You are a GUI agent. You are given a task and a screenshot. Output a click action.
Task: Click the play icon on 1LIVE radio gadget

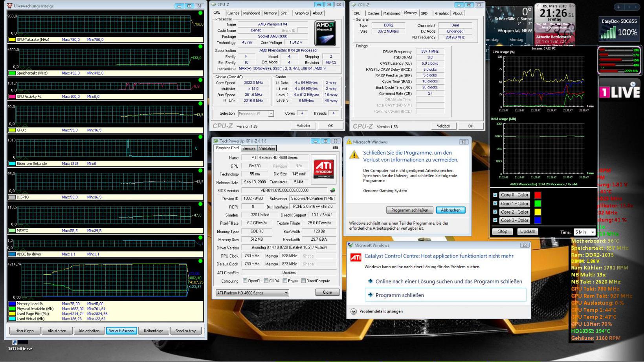pos(633,84)
